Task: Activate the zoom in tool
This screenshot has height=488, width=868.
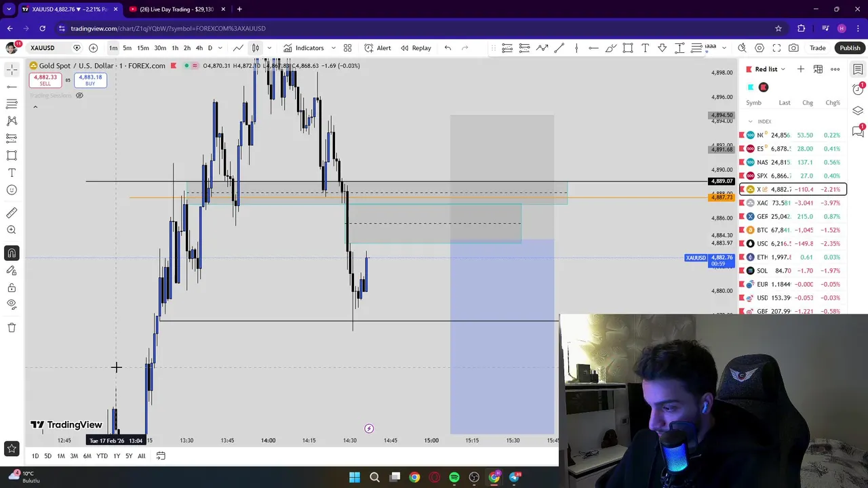Action: click(x=12, y=230)
